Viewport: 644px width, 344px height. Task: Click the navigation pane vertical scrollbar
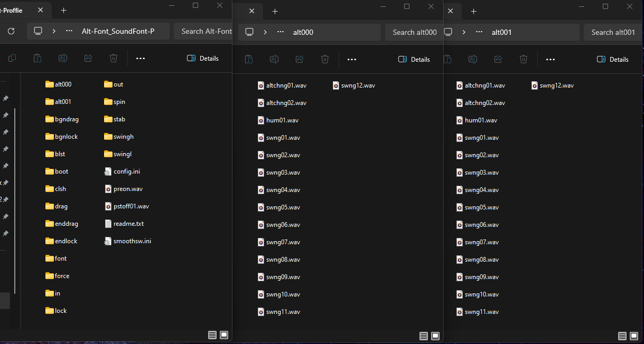[15, 200]
